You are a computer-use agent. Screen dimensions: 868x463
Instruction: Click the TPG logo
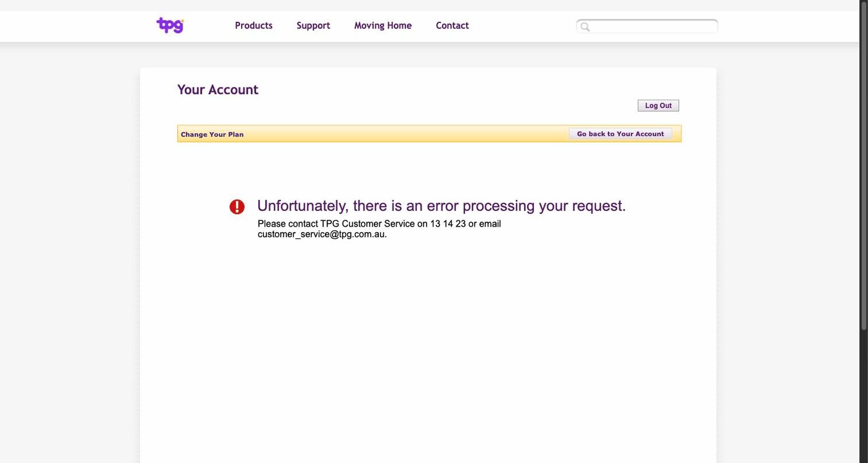click(x=170, y=25)
